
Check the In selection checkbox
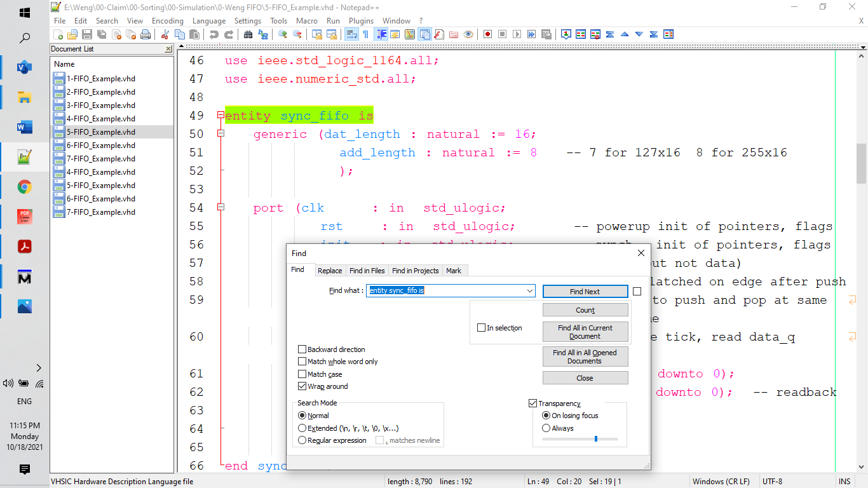coord(481,328)
